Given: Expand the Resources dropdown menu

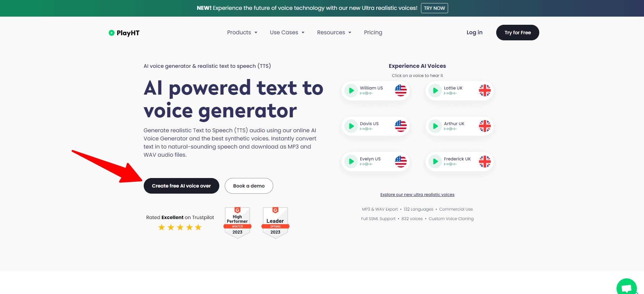Looking at the screenshot, I should pyautogui.click(x=334, y=33).
